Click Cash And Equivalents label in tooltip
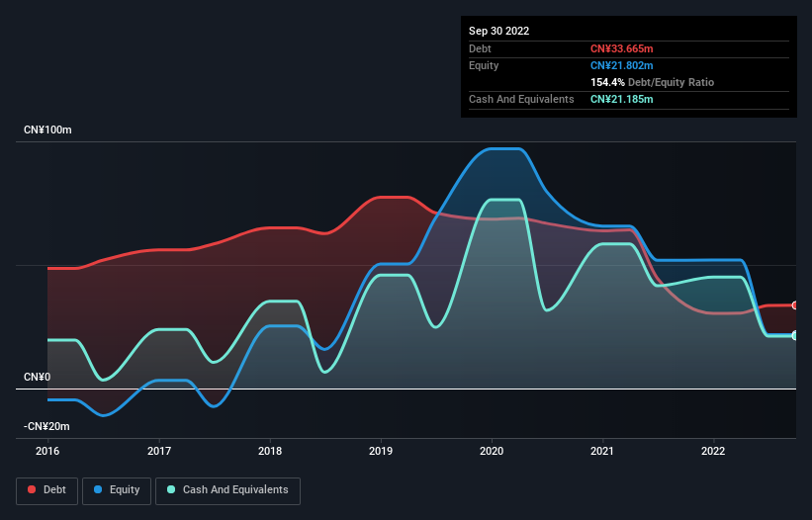Viewport: 812px width, 520px height. [x=521, y=99]
